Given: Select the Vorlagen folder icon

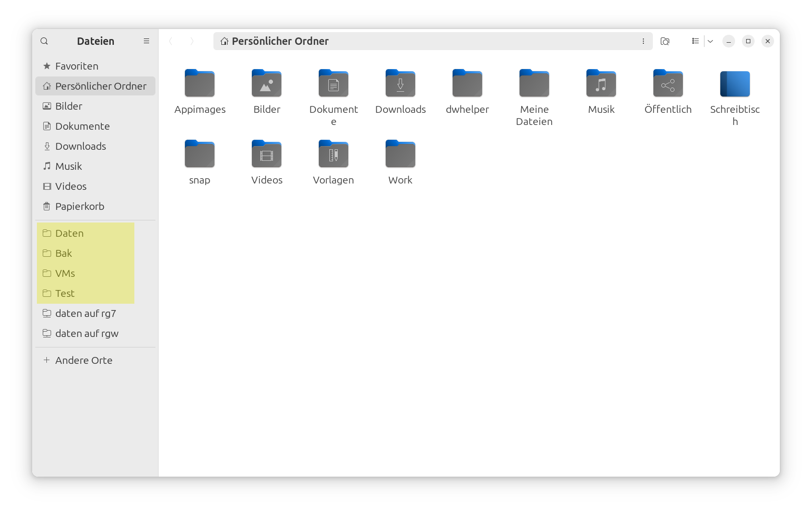Looking at the screenshot, I should 334,154.
